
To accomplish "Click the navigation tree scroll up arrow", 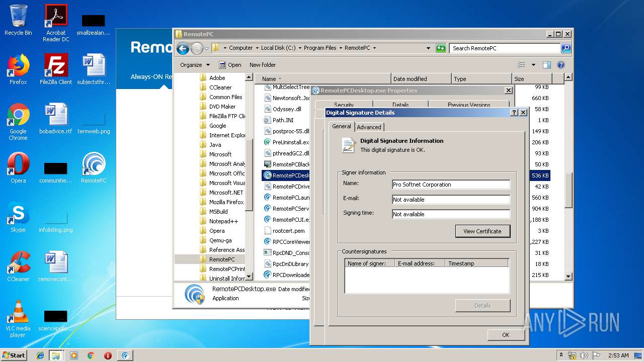I will pos(249,77).
